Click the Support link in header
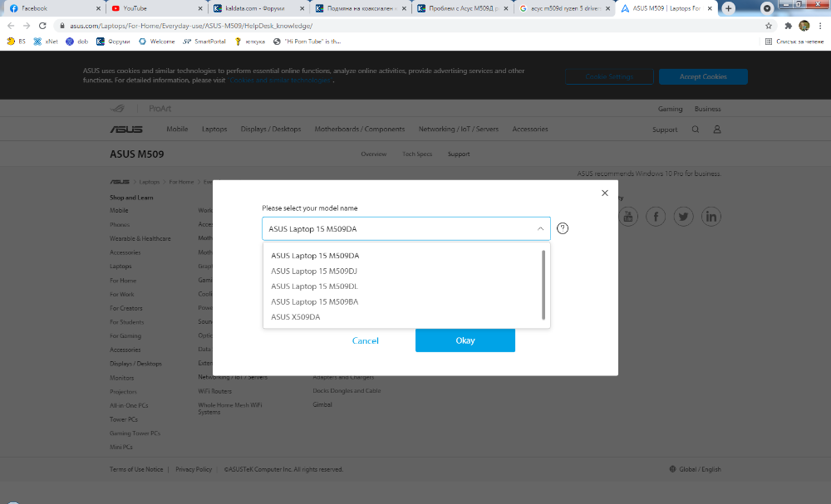This screenshot has height=504, width=831. pyautogui.click(x=665, y=130)
